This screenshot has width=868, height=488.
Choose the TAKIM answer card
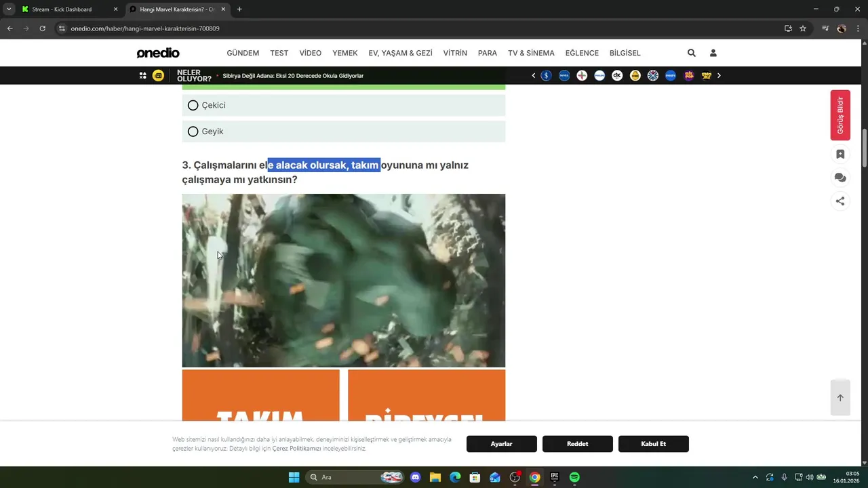click(x=260, y=395)
